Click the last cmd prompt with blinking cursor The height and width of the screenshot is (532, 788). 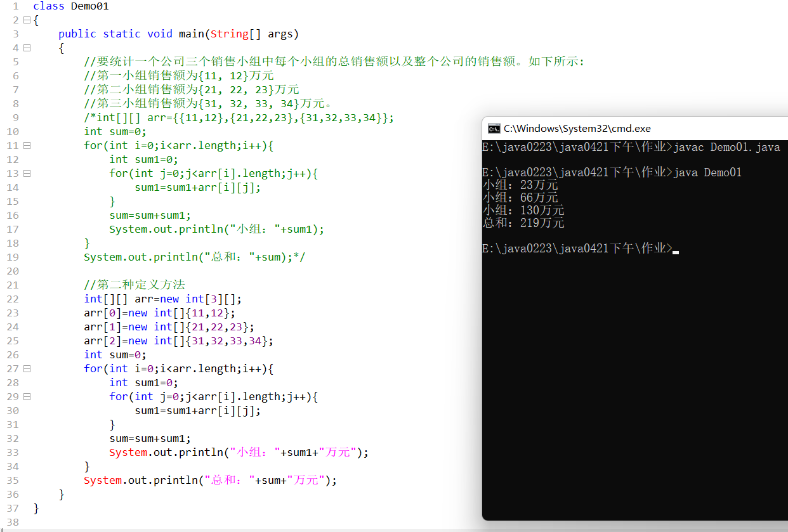pos(581,249)
